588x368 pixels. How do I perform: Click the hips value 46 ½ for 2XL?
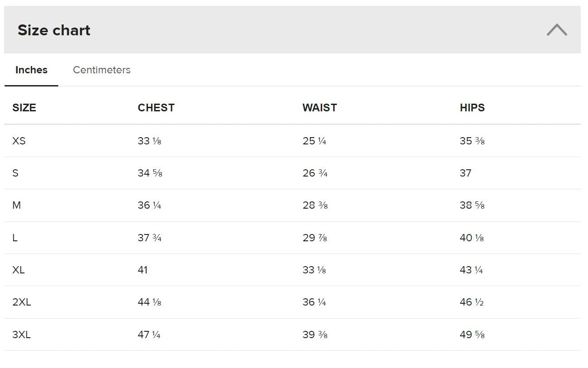(471, 302)
